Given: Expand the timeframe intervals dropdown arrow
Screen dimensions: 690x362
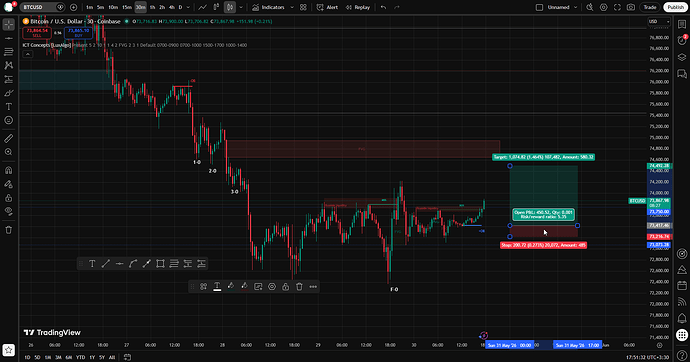Looking at the screenshot, I should coord(188,7).
